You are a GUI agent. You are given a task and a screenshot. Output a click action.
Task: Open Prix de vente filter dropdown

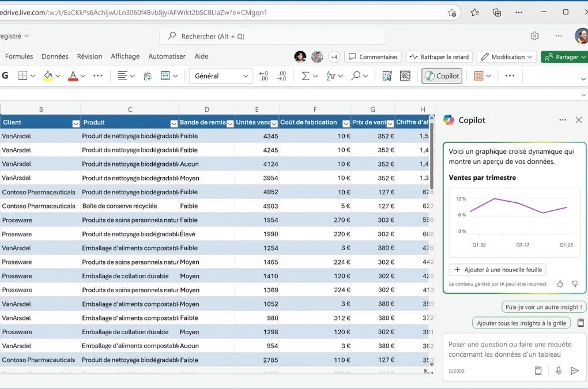[390, 124]
